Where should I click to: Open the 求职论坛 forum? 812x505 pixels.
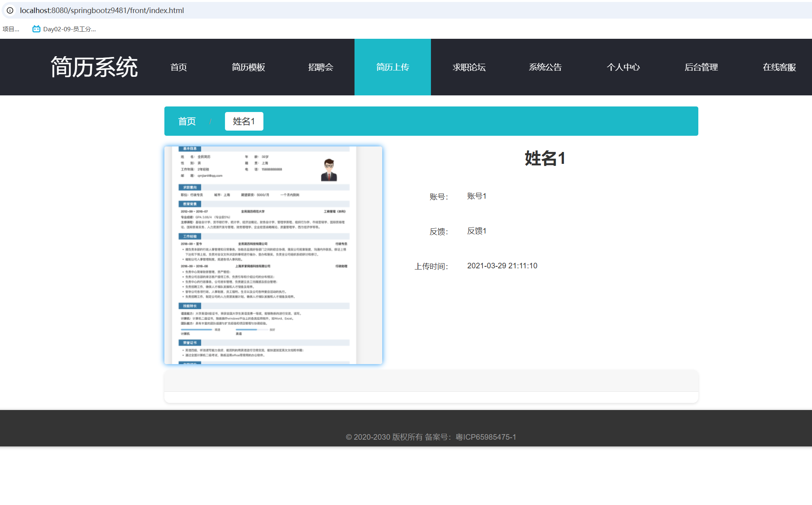pos(469,67)
